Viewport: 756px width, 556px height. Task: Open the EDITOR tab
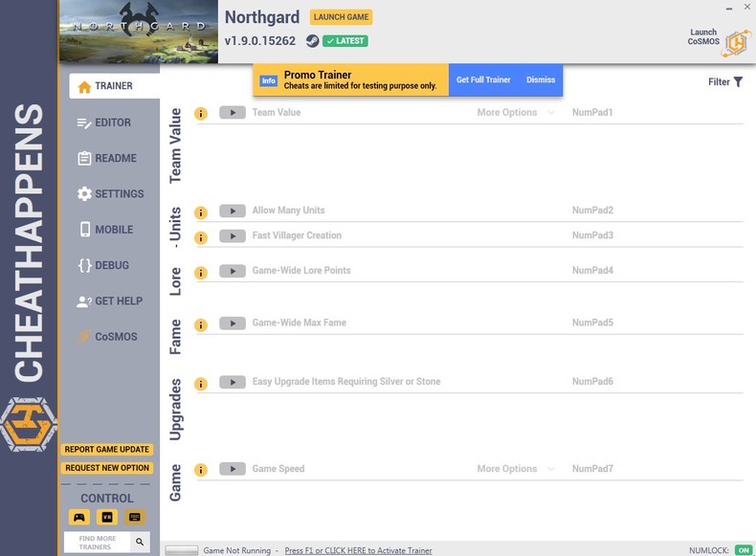pos(104,122)
